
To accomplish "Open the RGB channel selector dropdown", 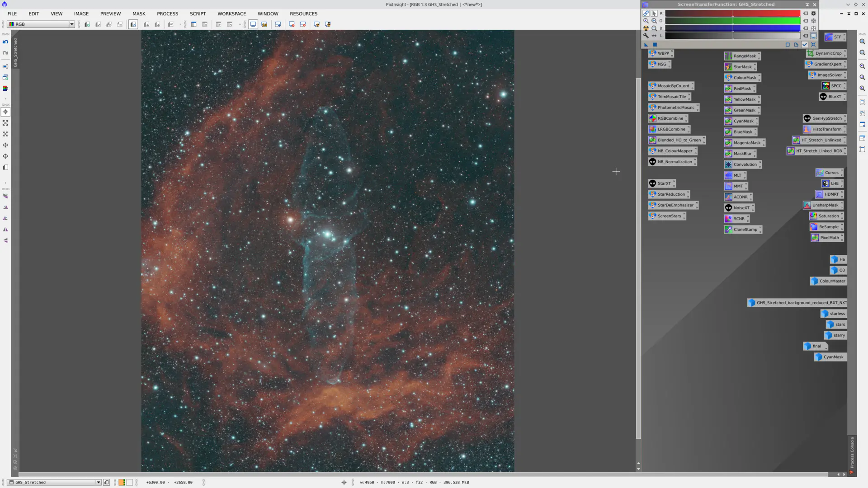I will [x=71, y=24].
